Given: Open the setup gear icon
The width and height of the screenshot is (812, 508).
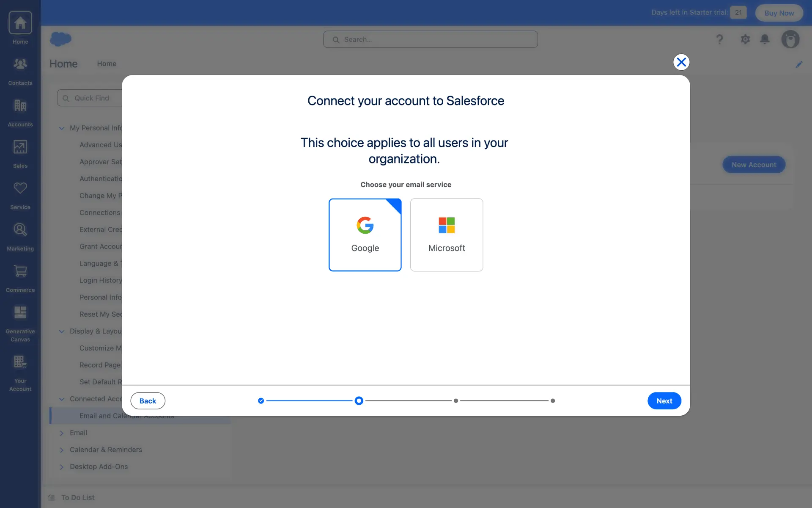Looking at the screenshot, I should pos(745,39).
